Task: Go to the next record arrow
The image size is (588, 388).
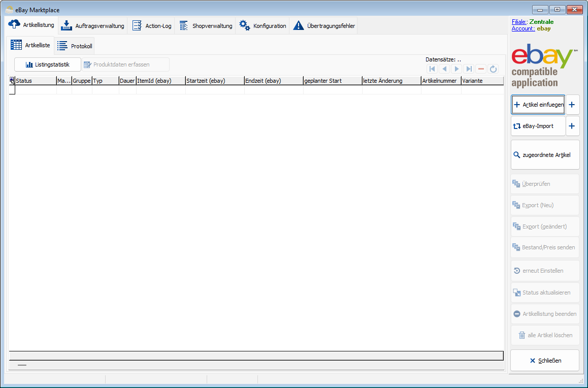Action: pyautogui.click(x=456, y=69)
